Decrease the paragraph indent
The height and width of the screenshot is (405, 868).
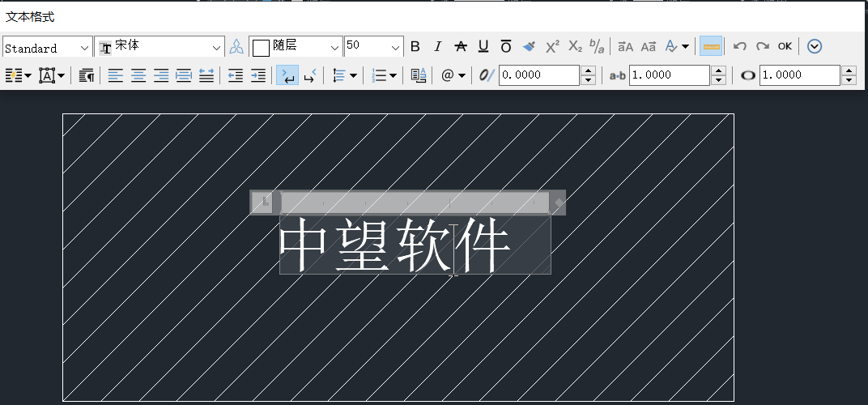(x=236, y=75)
